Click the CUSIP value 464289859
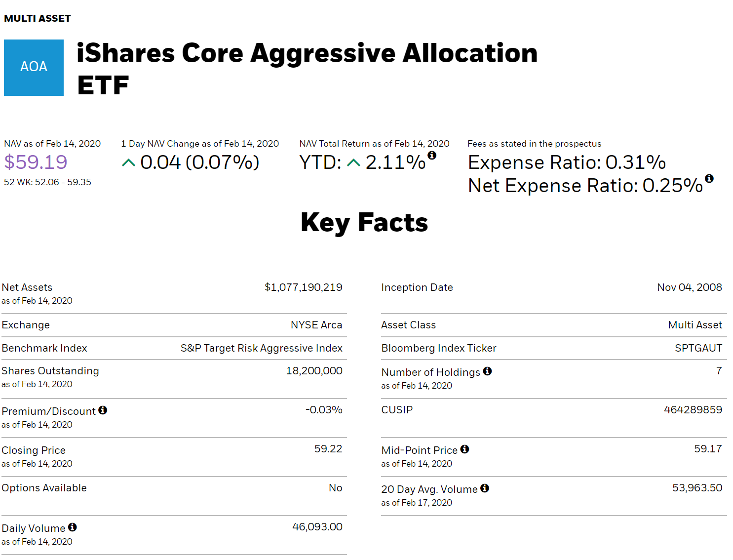Screen dimensions: 733x560 [x=693, y=410]
